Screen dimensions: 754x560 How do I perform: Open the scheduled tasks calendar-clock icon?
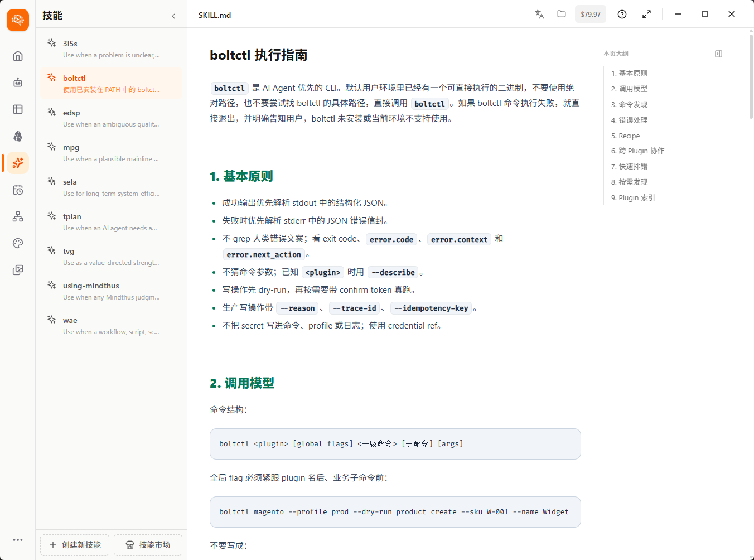click(18, 190)
